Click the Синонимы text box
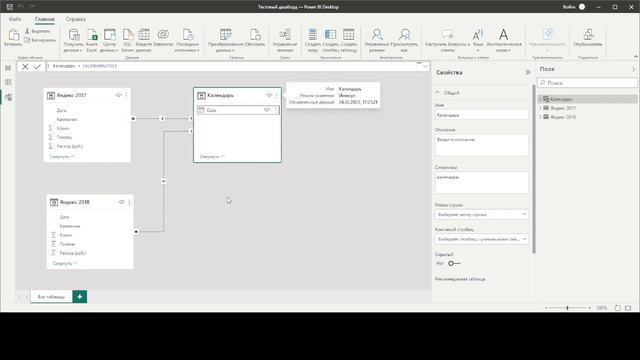Screen dimensions: 640x360 click(x=482, y=182)
